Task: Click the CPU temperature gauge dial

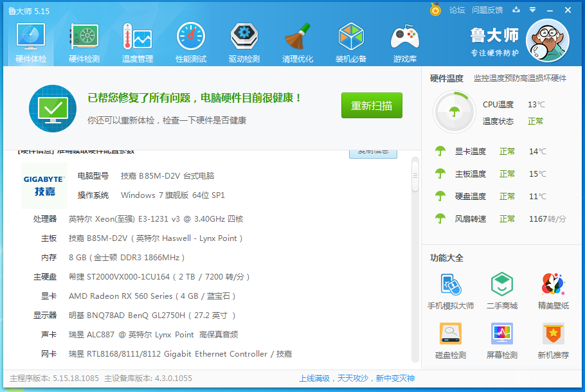Action: (454, 112)
